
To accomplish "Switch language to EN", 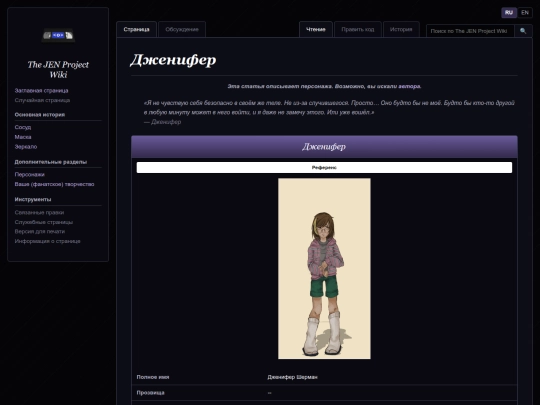I will click(x=525, y=13).
